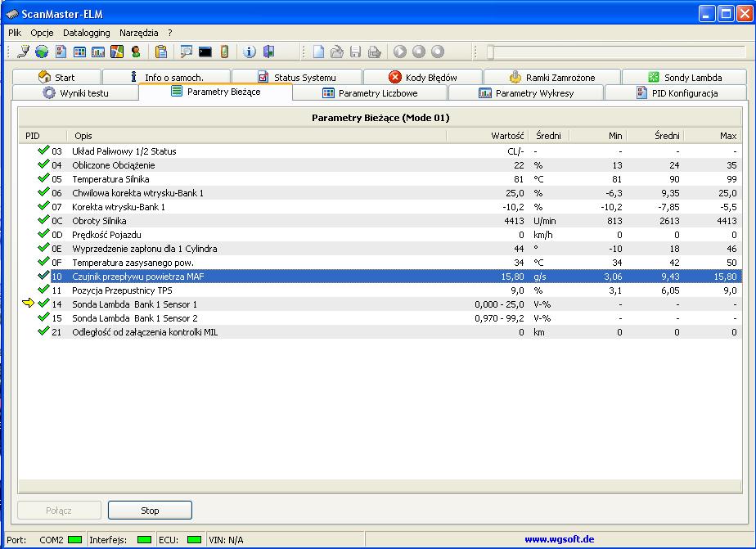Toggle checkmark for PID 04 Obliczone Obciążenie
756x549 pixels.
tap(43, 165)
